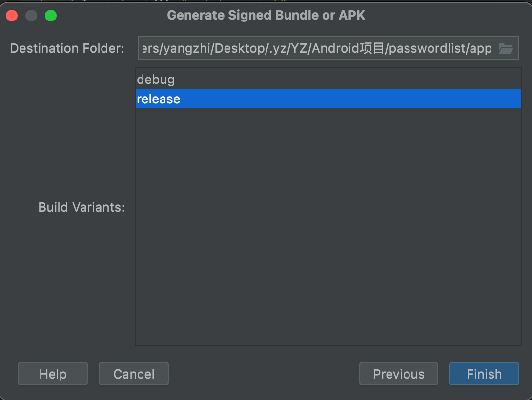Cancel the signed APK dialog
532x400 pixels.
[x=134, y=374]
